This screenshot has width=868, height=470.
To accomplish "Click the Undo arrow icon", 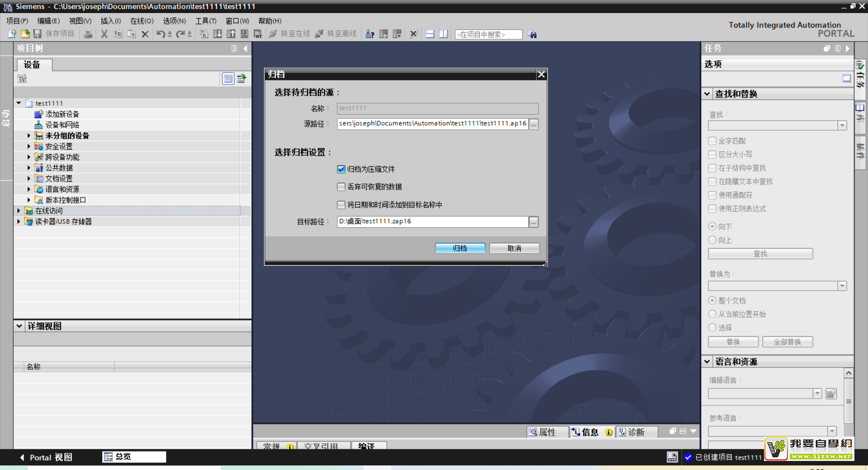I will pyautogui.click(x=160, y=34).
